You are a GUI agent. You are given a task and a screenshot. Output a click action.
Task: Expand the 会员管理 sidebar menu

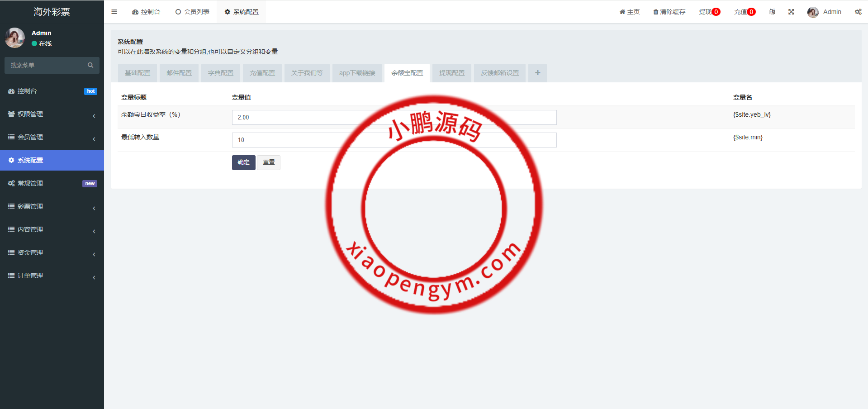click(52, 137)
